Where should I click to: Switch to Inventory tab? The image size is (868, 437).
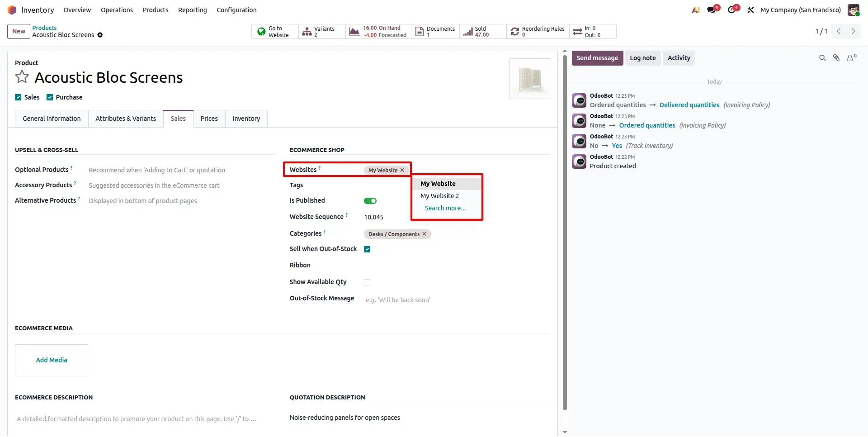pos(246,119)
